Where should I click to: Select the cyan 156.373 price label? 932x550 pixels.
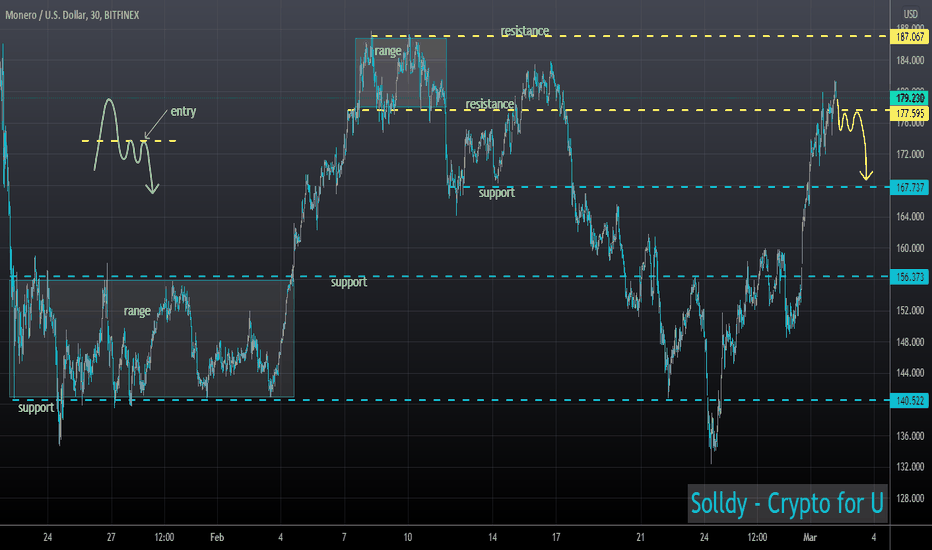tap(909, 276)
